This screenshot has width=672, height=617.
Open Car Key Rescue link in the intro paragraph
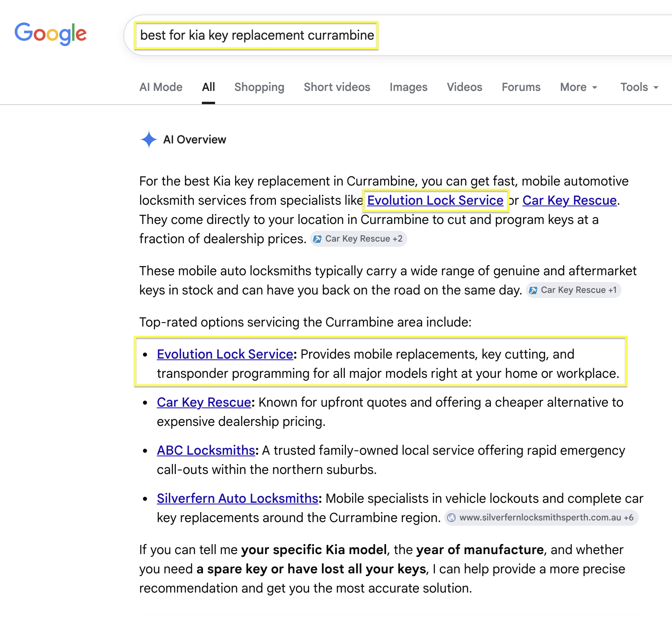tap(569, 200)
